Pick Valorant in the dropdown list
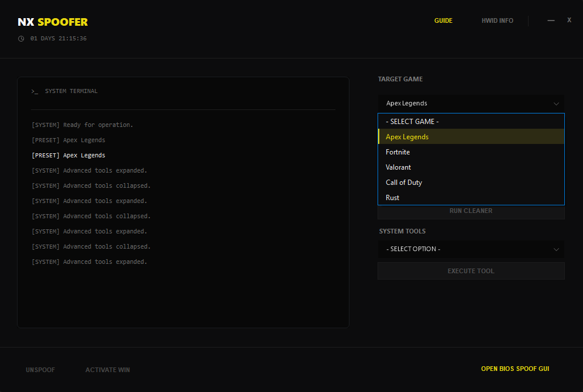Image resolution: width=583 pixels, height=392 pixels. [471, 167]
